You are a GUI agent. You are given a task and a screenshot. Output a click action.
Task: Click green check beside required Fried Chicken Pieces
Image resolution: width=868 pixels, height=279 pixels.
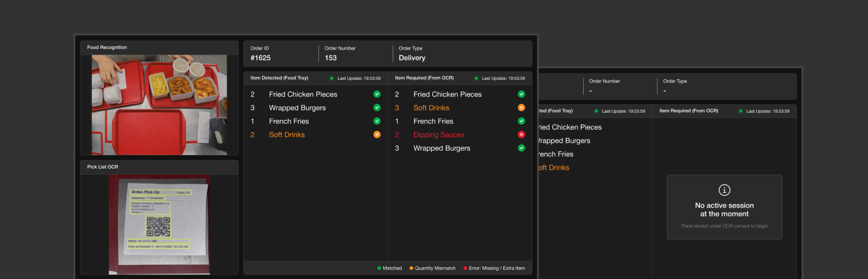(x=521, y=94)
